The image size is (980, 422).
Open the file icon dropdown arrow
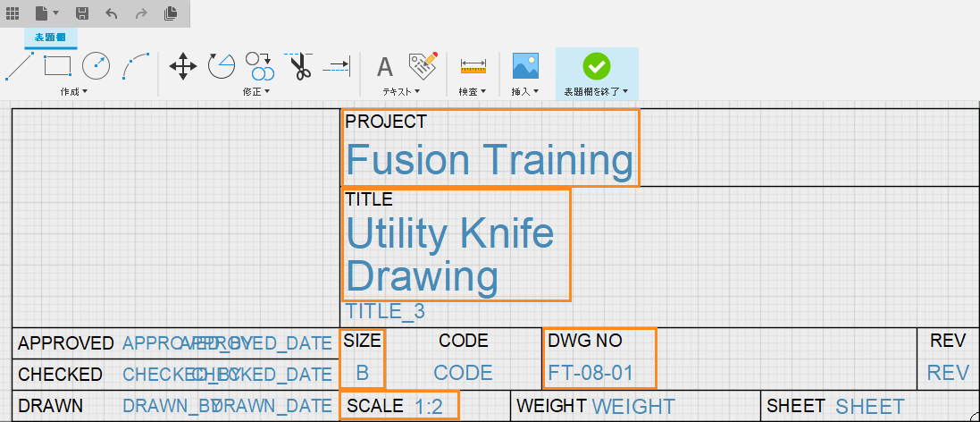coord(56,13)
